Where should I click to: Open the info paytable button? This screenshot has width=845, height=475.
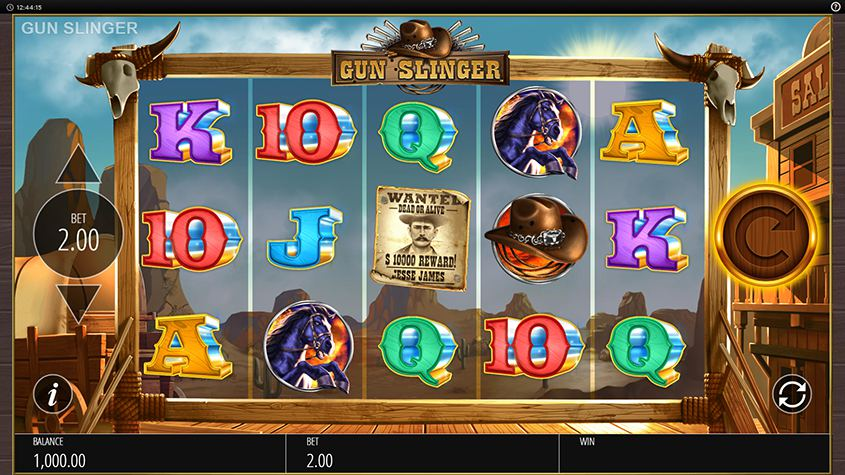[x=53, y=394]
